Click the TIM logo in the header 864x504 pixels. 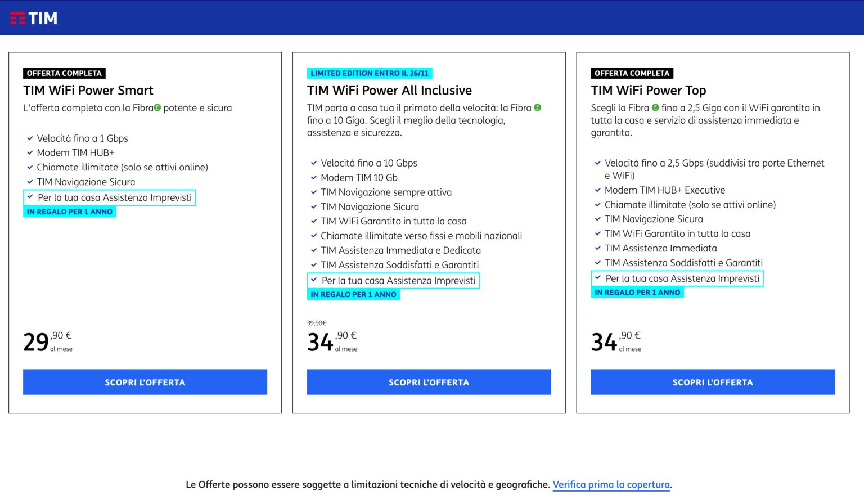point(34,17)
